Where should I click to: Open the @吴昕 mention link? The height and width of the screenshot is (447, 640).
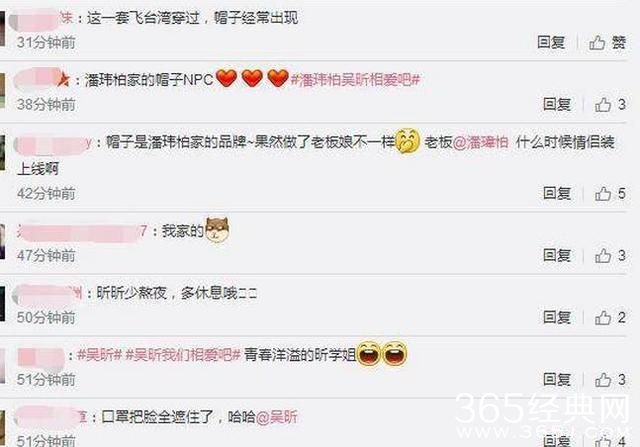277,417
